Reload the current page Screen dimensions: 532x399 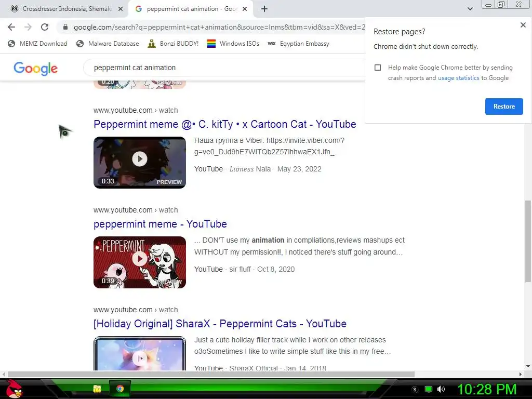tap(45, 27)
